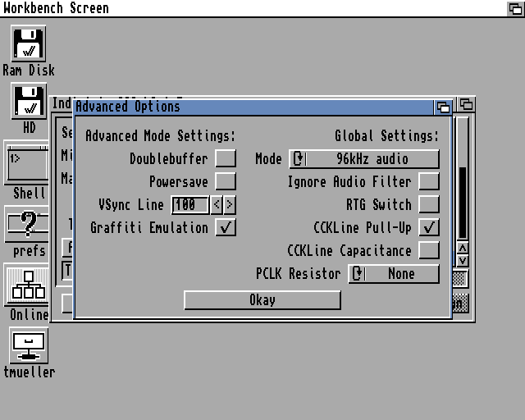Viewport: 525px width, 420px height.
Task: Uncheck CCKLine Pull-Up option
Action: point(428,227)
